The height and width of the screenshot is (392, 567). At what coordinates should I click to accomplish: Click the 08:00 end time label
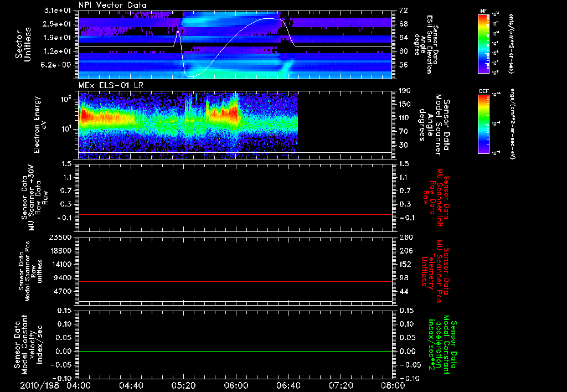[393, 385]
